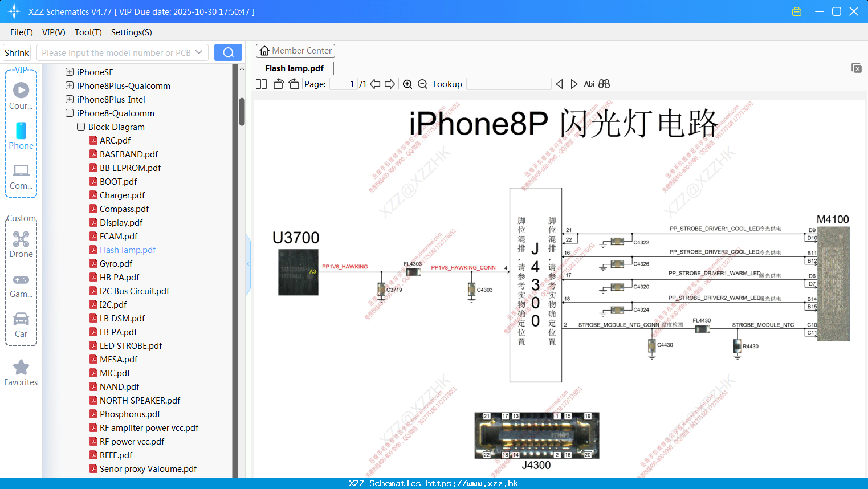868x489 pixels.
Task: Expand the iPhoneSE tree node
Action: [x=70, y=72]
